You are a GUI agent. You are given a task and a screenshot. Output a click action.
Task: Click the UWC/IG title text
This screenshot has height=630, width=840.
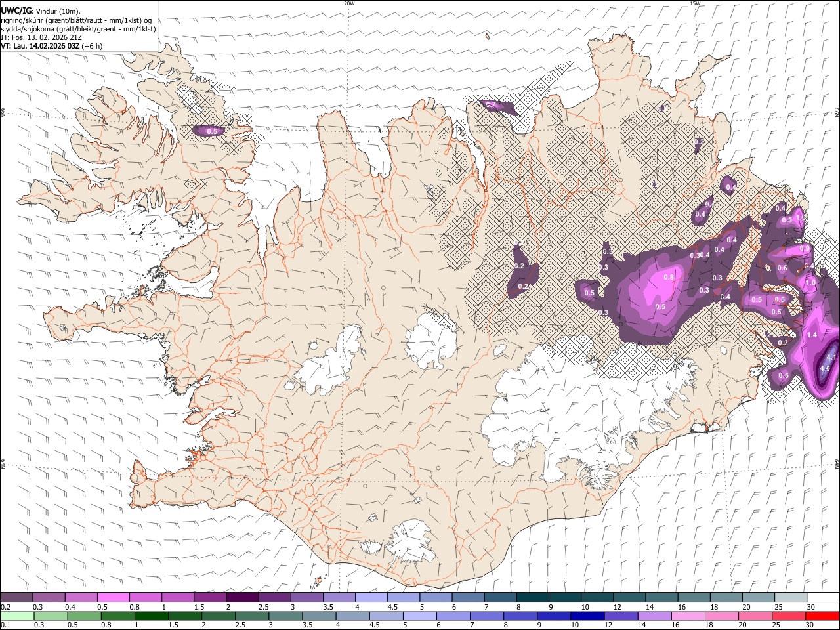tap(16, 10)
